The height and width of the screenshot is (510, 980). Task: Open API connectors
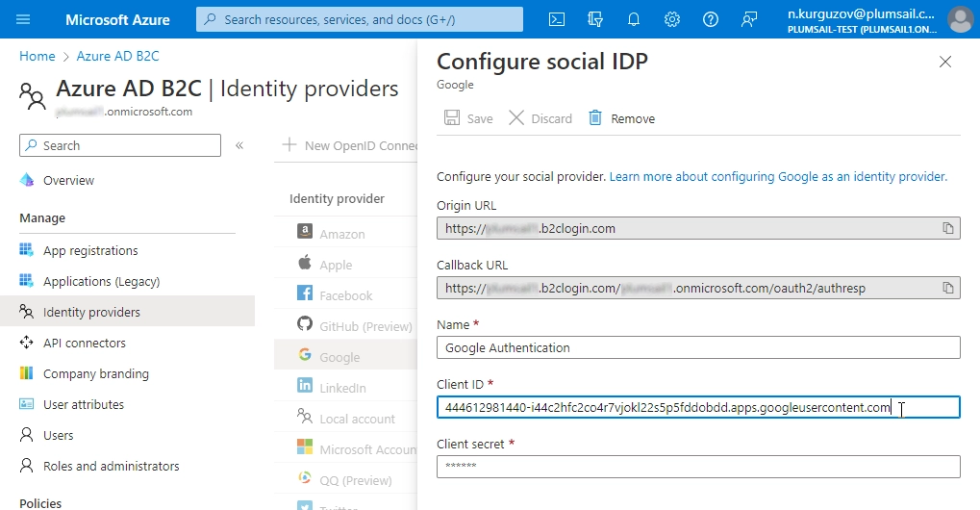pos(85,343)
